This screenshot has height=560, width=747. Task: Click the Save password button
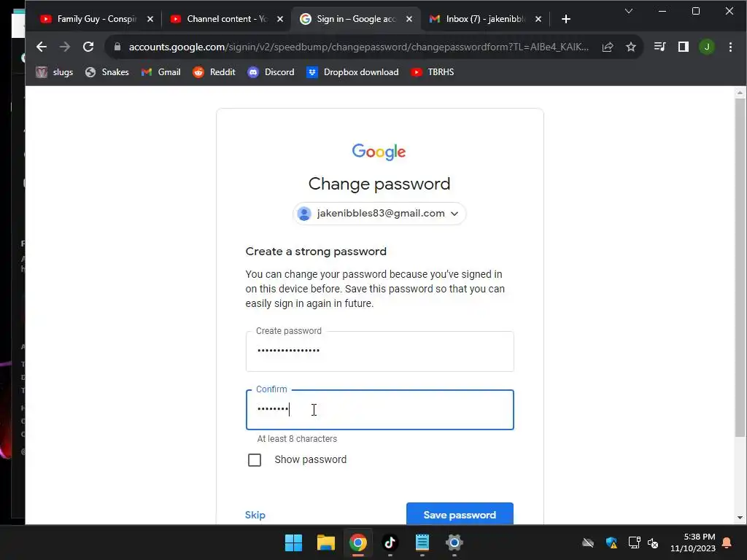pos(460,514)
